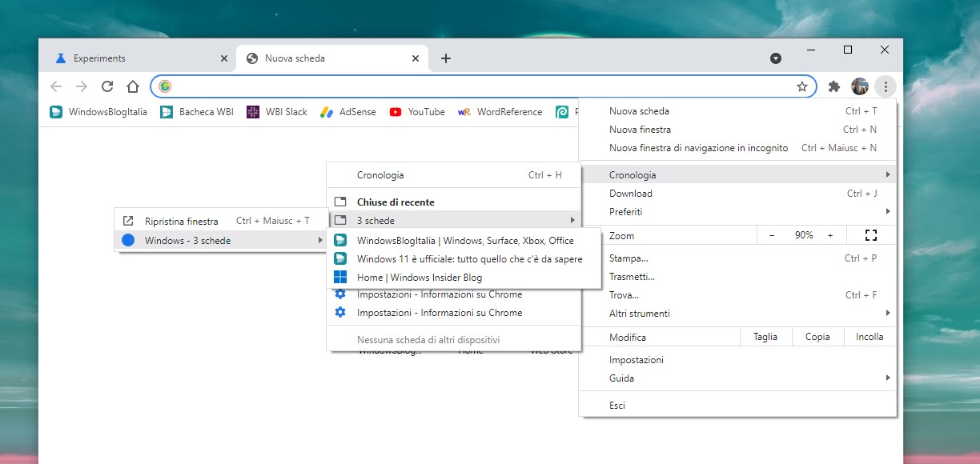Screen dimensions: 980x464
Task: Expand Cronologia submenu in Chrome menu
Action: point(737,174)
